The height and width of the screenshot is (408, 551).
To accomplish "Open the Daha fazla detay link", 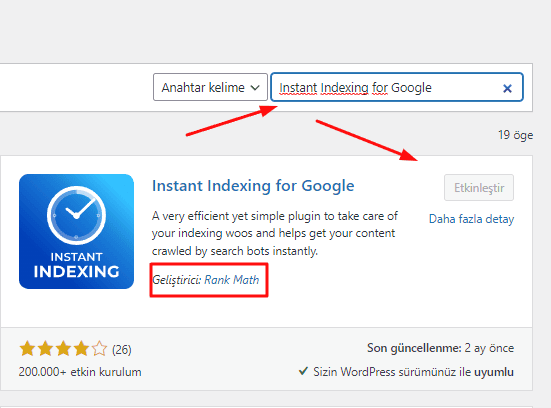I will [471, 219].
